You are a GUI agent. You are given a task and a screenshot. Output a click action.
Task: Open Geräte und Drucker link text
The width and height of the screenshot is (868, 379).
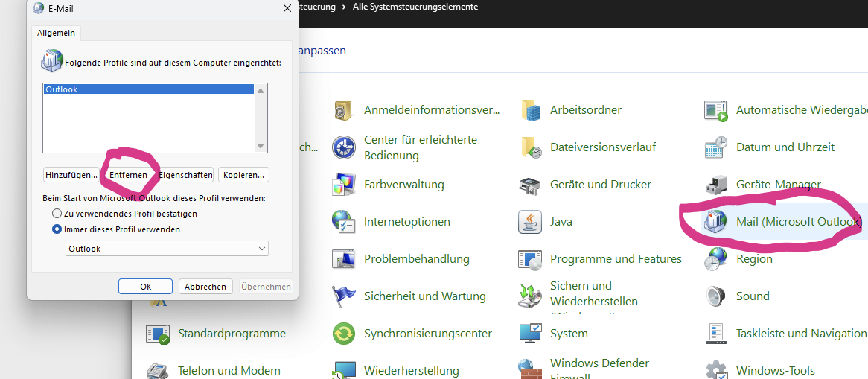(601, 185)
